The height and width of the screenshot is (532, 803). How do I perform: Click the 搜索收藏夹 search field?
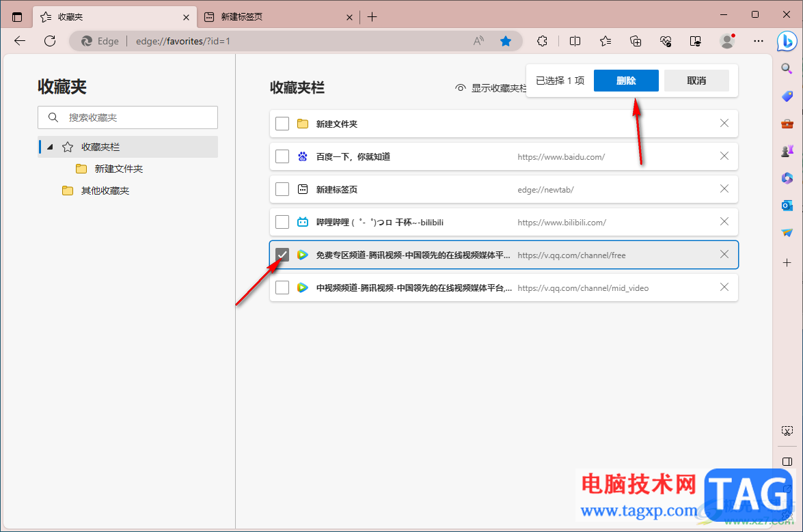coord(128,117)
